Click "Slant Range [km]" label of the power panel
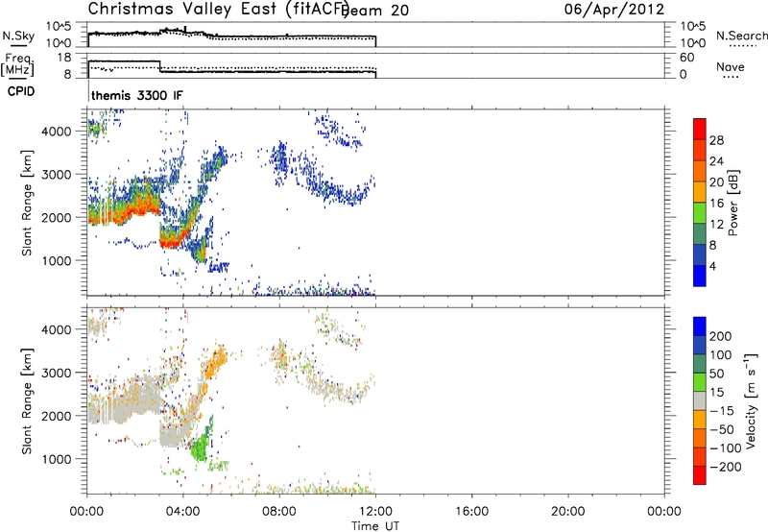Image resolution: width=768 pixels, height=532 pixels. [x=27, y=203]
